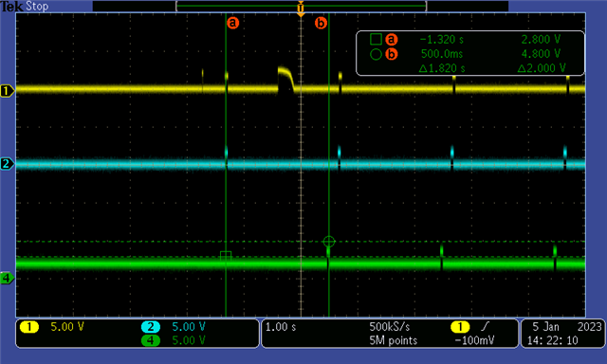Click the 1.00 s timebase readout
Viewport: 607px width, 364px height.
click(x=281, y=327)
